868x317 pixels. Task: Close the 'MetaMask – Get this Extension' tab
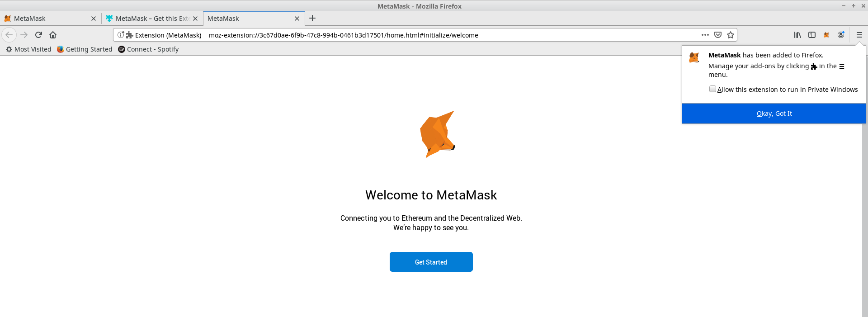(x=195, y=19)
